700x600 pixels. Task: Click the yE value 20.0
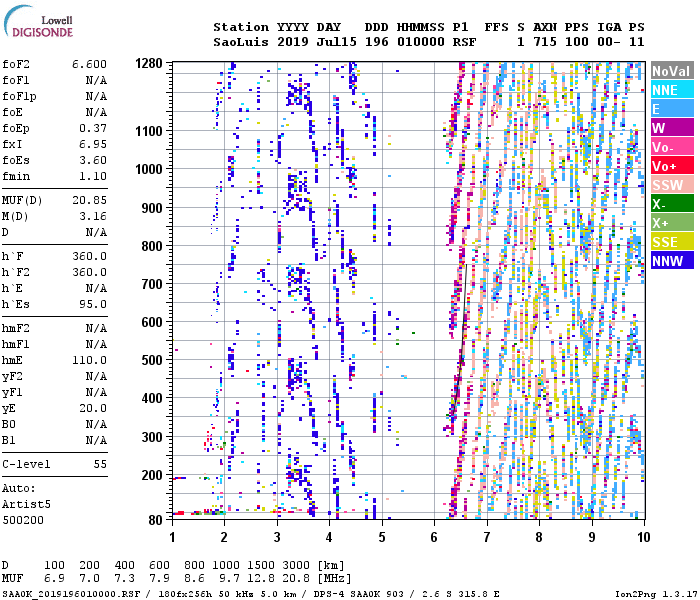click(93, 408)
